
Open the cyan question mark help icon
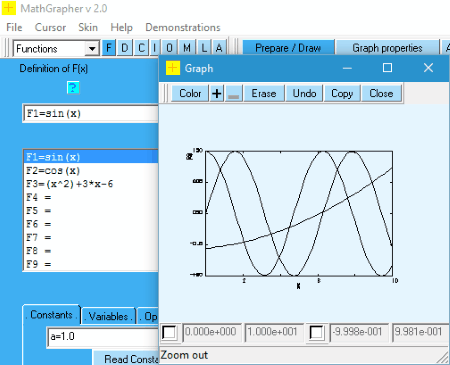tap(73, 88)
